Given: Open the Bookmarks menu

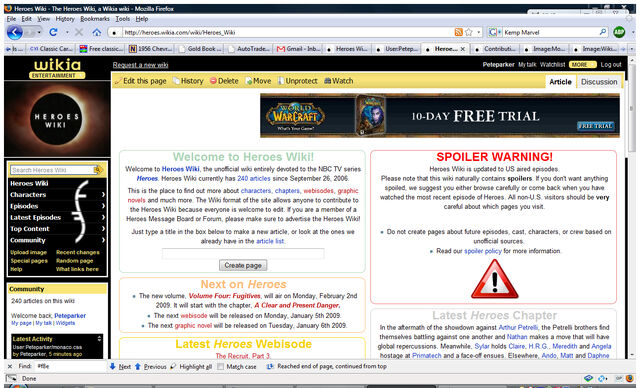Looking at the screenshot, I should click(x=95, y=19).
